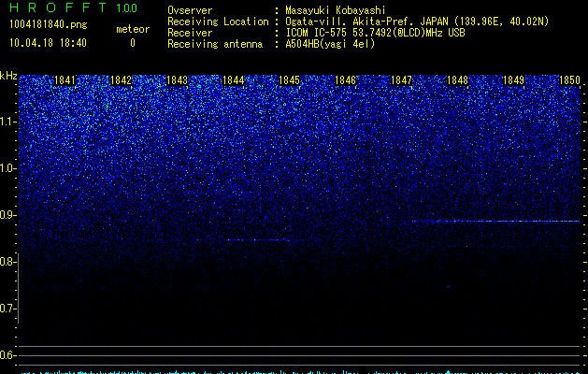Click time marker 1843
Image resolution: width=588 pixels, height=374 pixels.
pos(177,80)
